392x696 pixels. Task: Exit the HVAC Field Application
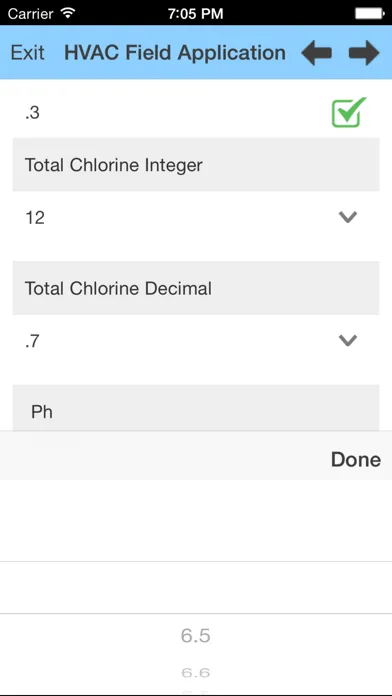tap(27, 53)
